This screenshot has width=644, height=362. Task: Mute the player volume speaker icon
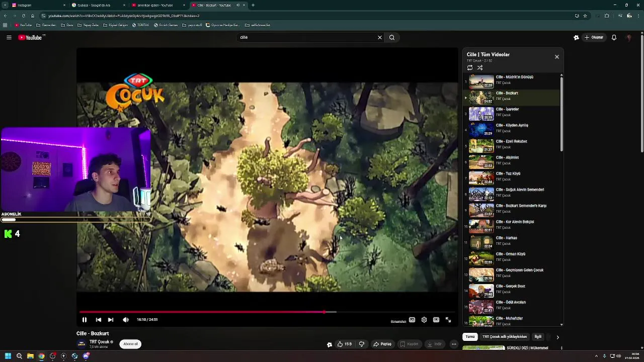coord(126,320)
